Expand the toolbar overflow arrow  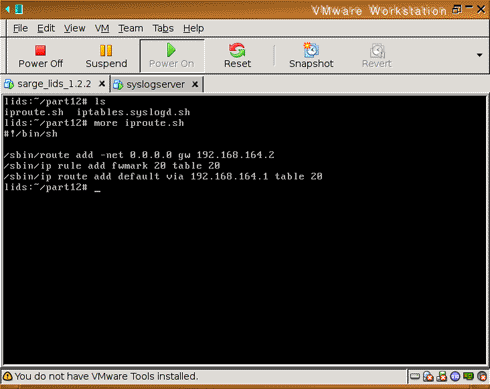pyautogui.click(x=479, y=55)
